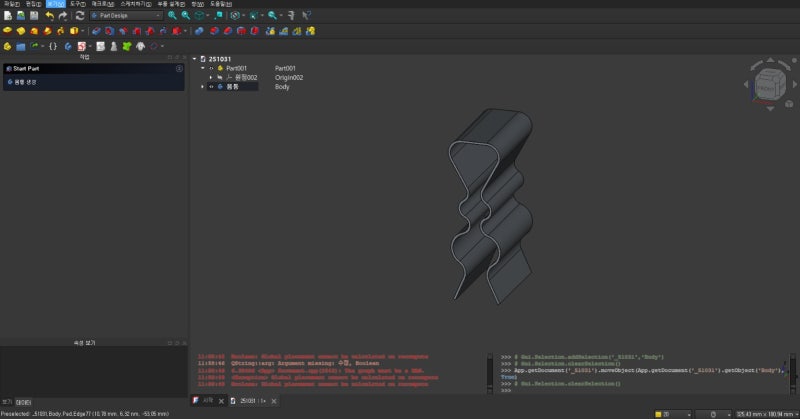The width and height of the screenshot is (800, 419).
Task: Click the first yellow Pad feature icon
Action: click(x=7, y=31)
